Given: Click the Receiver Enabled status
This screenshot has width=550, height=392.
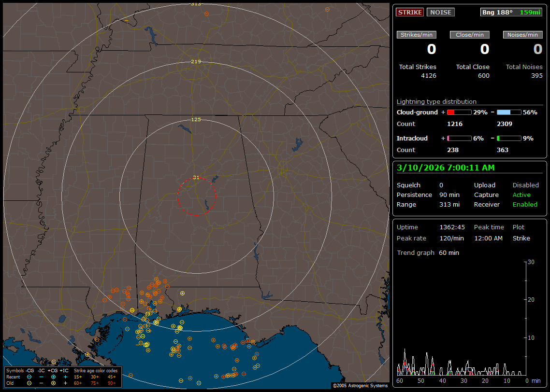Looking at the screenshot, I should [x=525, y=204].
